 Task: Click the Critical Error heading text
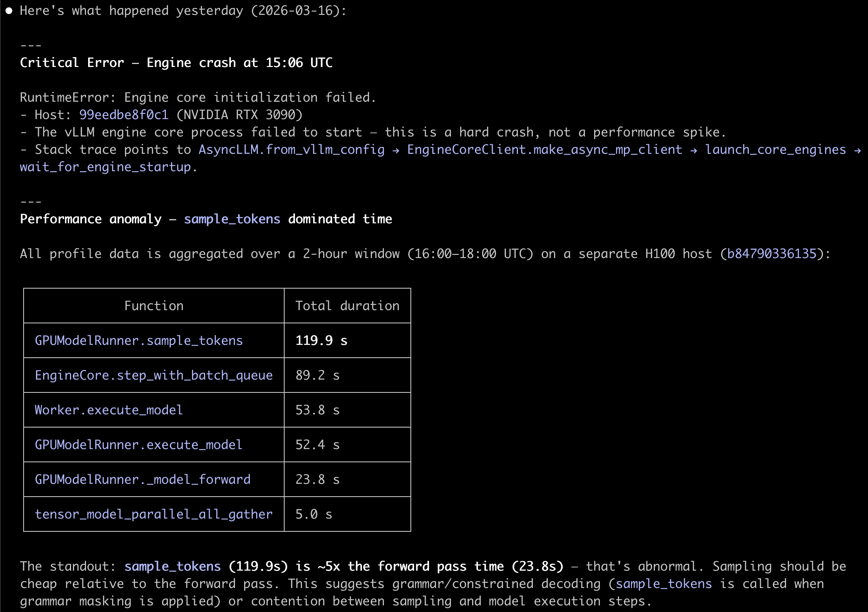177,62
